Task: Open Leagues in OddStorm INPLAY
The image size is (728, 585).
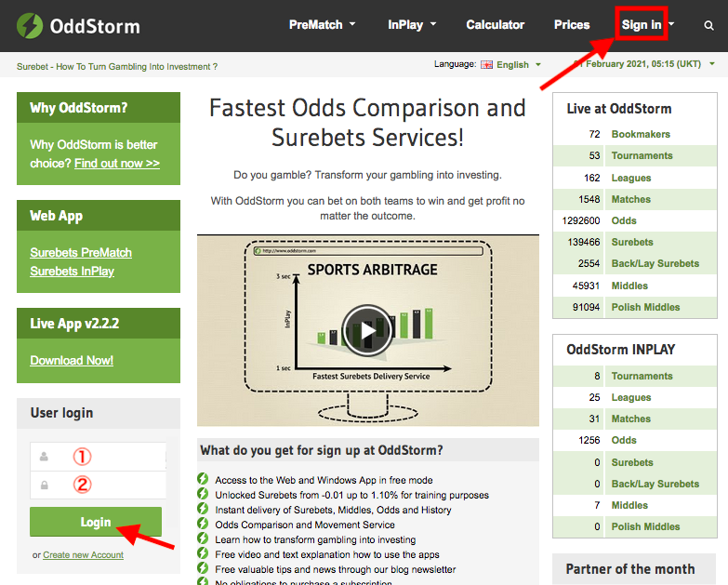Action: [x=631, y=397]
